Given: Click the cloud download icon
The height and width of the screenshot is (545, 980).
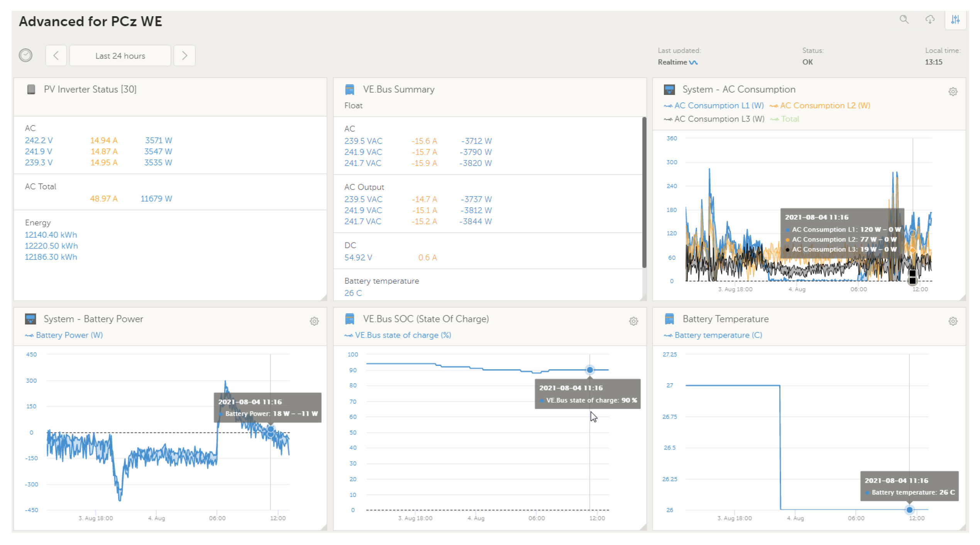Looking at the screenshot, I should click(930, 19).
